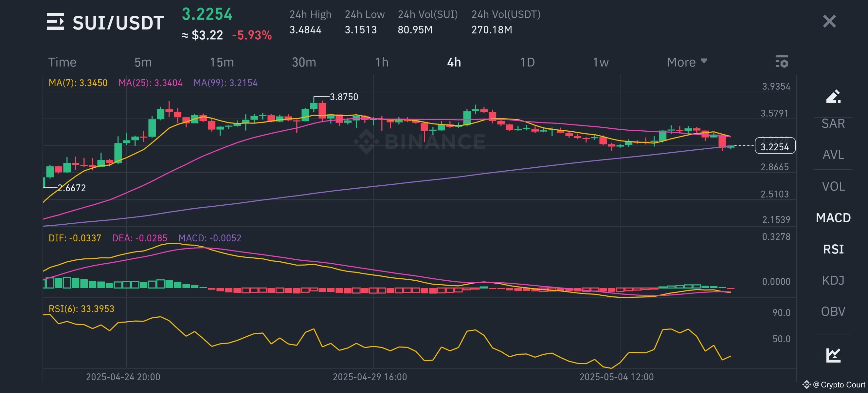Switch chart to 1D interval
868x393 pixels.
point(527,62)
